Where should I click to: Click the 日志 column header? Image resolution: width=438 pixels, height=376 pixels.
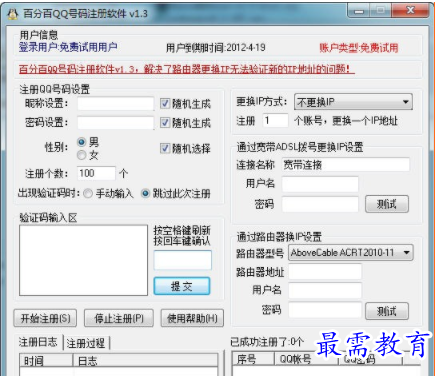pyautogui.click(x=145, y=361)
